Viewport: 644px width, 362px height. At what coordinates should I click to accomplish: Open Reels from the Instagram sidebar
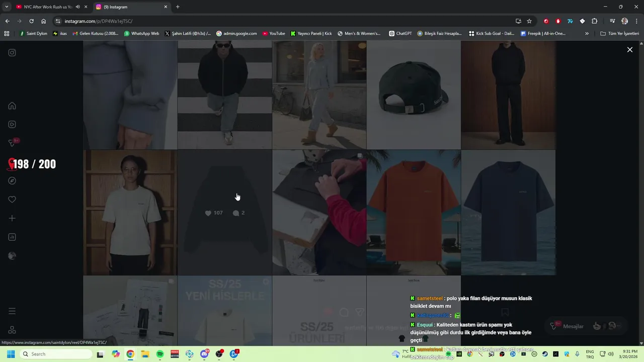point(12,124)
